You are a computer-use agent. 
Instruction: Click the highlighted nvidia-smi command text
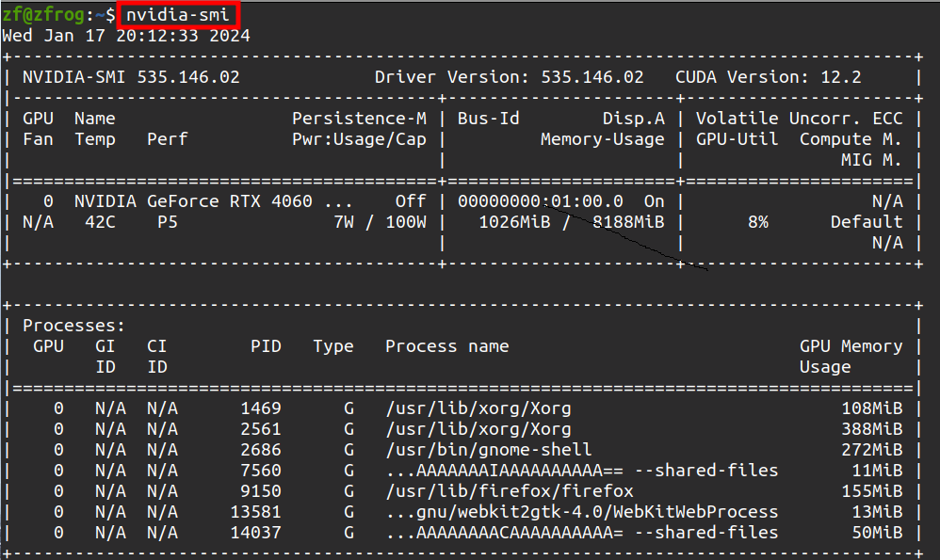pos(177,15)
